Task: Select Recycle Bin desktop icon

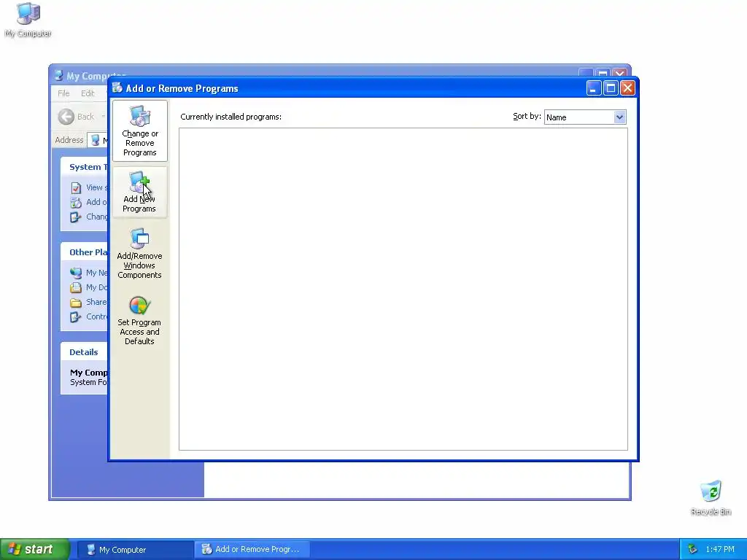Action: (711, 498)
